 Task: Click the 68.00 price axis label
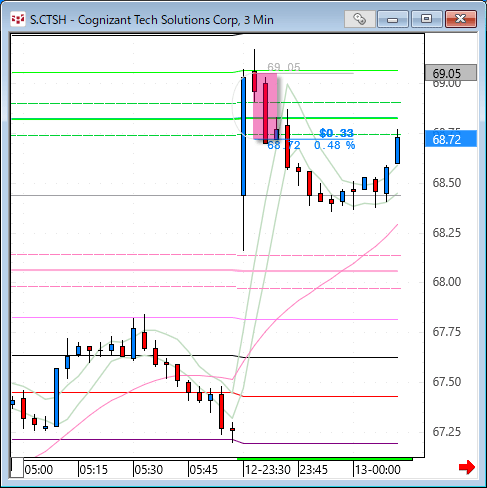pos(447,282)
